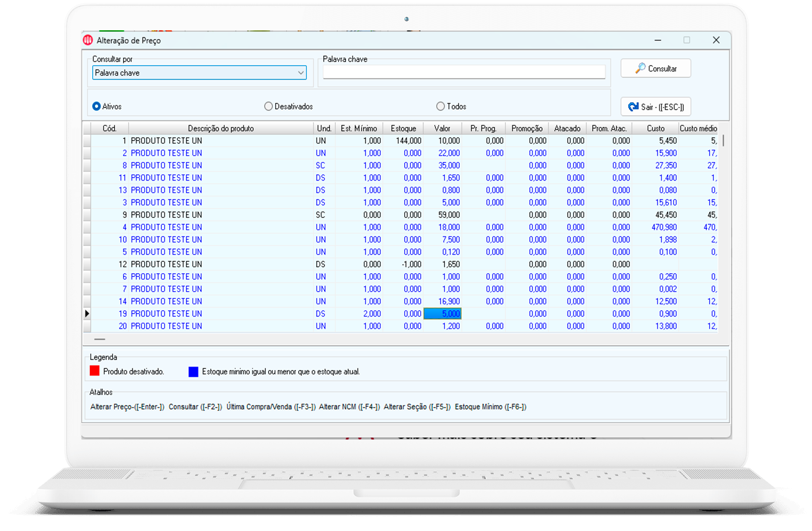This screenshot has height=531, width=812.
Task: Open the Consultar por dropdown
Action: (199, 72)
